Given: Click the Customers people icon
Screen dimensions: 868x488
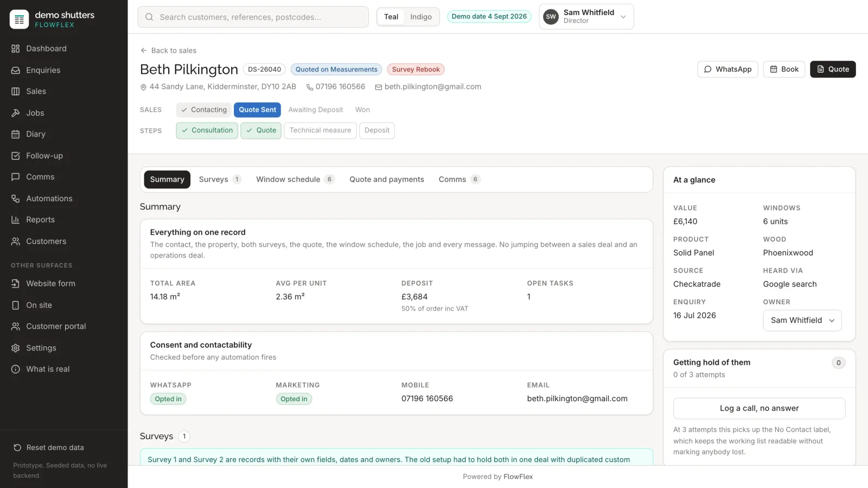Looking at the screenshot, I should pos(16,242).
